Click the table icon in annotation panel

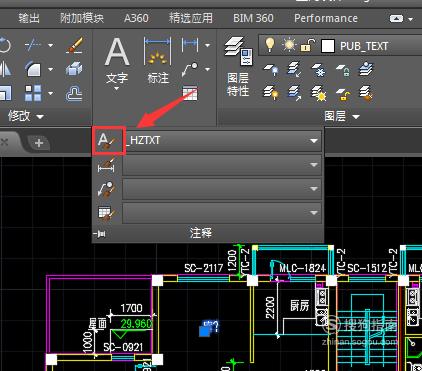point(190,93)
